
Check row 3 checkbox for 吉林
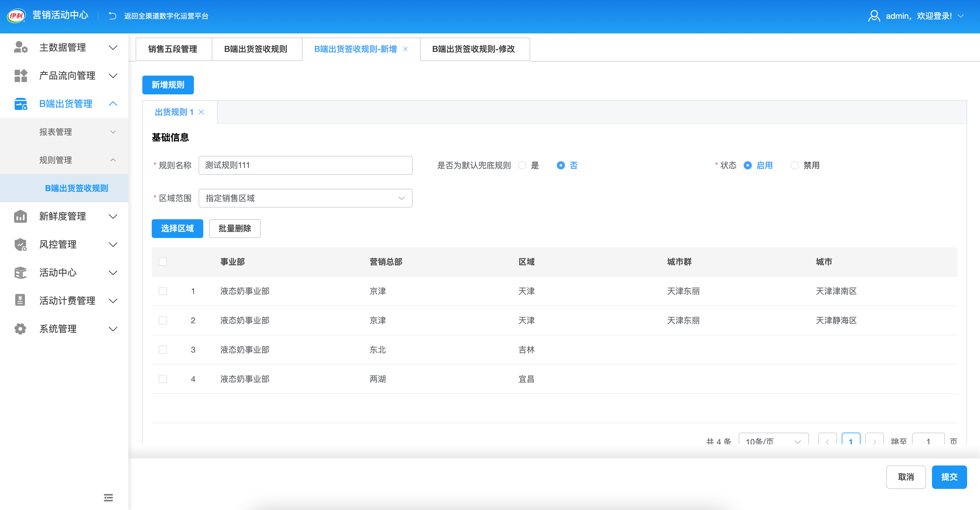(x=163, y=350)
